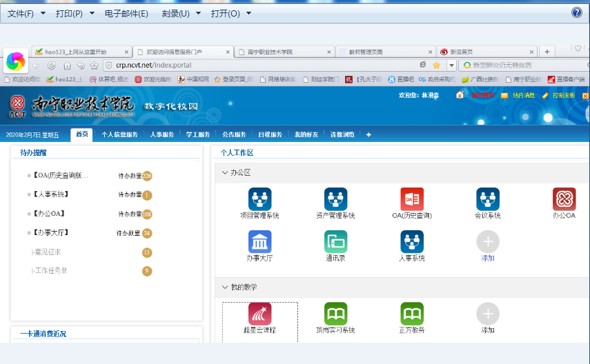Image resolution: width=590 pixels, height=364 pixels.
Task: Click the 会议系统 icon
Action: pyautogui.click(x=488, y=199)
